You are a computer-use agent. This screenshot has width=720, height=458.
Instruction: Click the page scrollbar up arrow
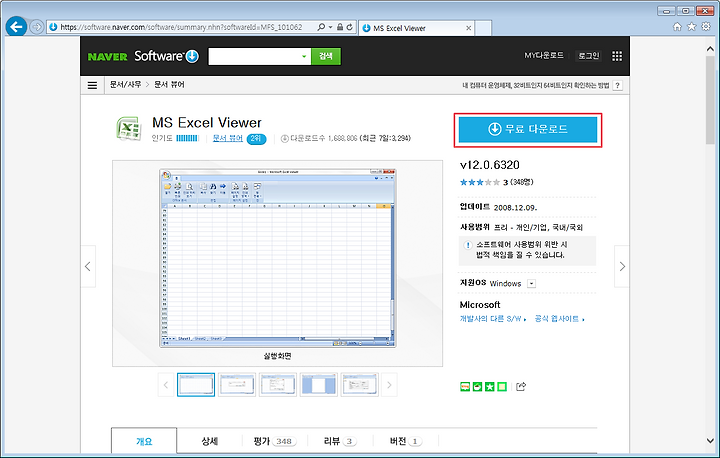click(710, 48)
